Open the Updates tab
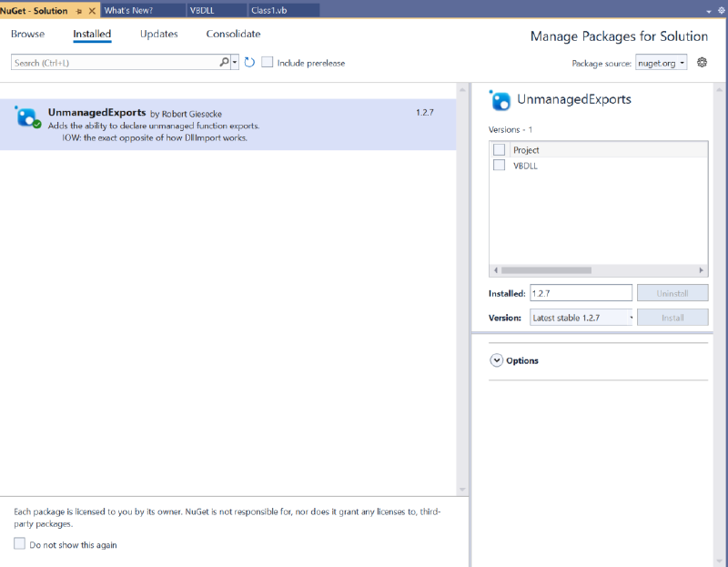The height and width of the screenshot is (567, 728). click(x=158, y=34)
